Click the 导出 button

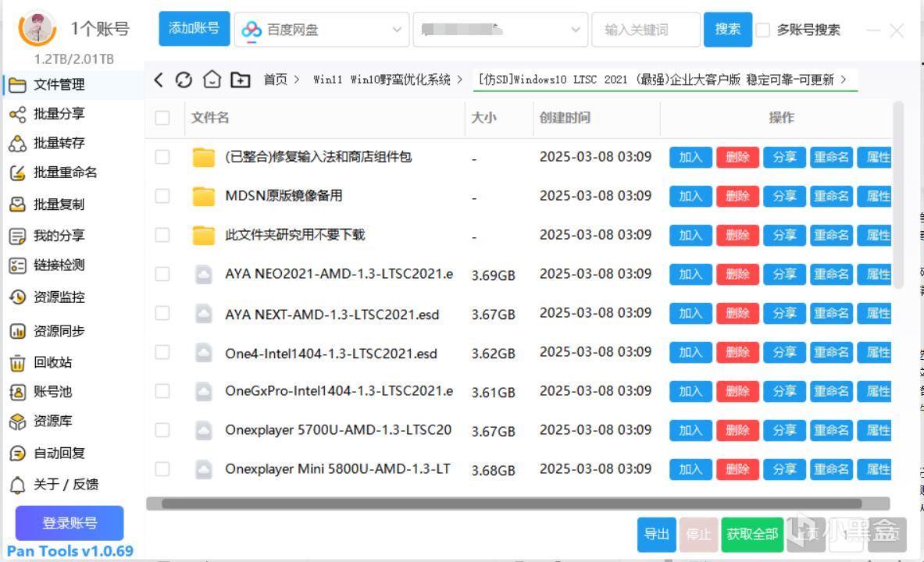point(656,535)
